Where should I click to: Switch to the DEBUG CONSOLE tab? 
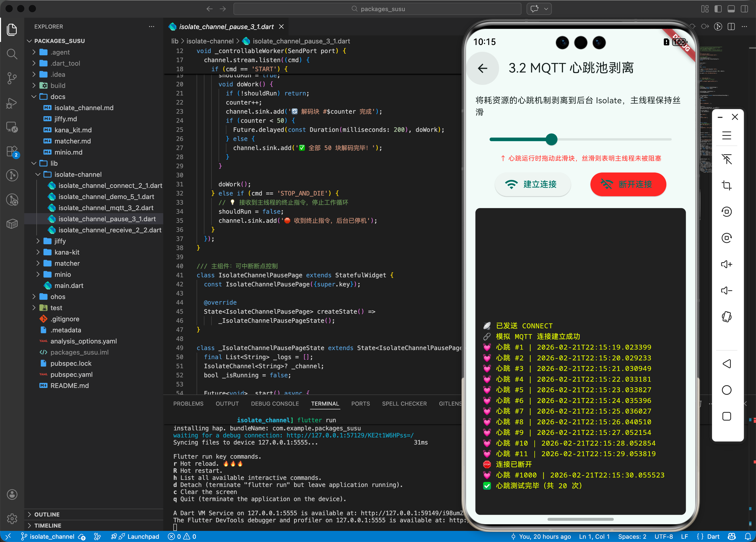[x=275, y=403]
